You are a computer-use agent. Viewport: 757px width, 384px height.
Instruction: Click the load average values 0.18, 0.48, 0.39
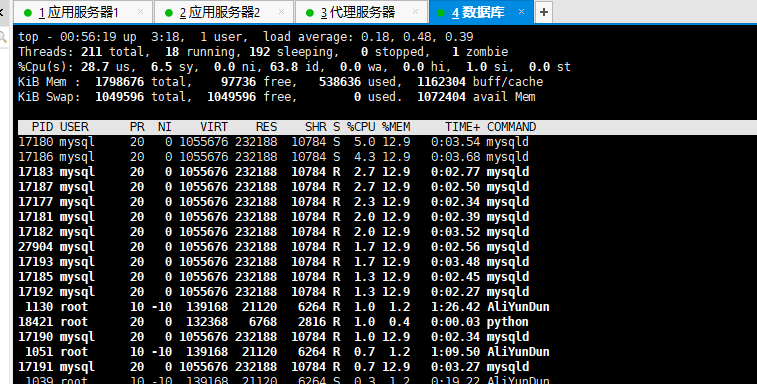point(417,37)
